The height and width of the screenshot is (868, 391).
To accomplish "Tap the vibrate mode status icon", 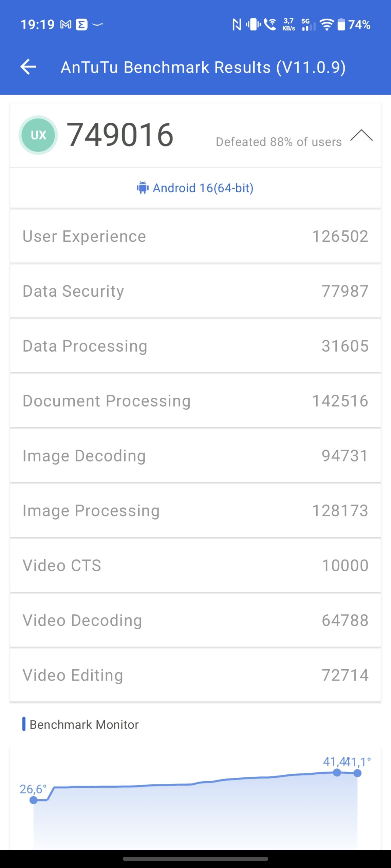I will coord(253,24).
